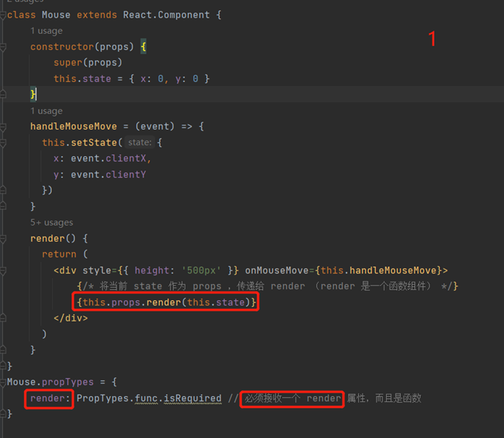Click fold end marker beside closing </div>

(3, 318)
